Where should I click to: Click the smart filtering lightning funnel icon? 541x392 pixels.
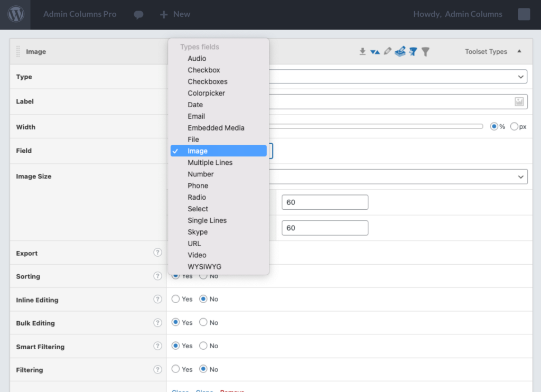[x=413, y=51]
